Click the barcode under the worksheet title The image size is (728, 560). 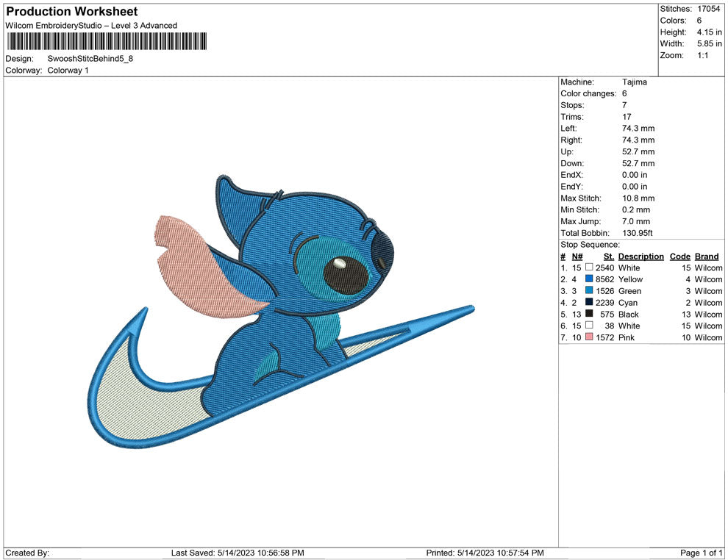tap(107, 41)
